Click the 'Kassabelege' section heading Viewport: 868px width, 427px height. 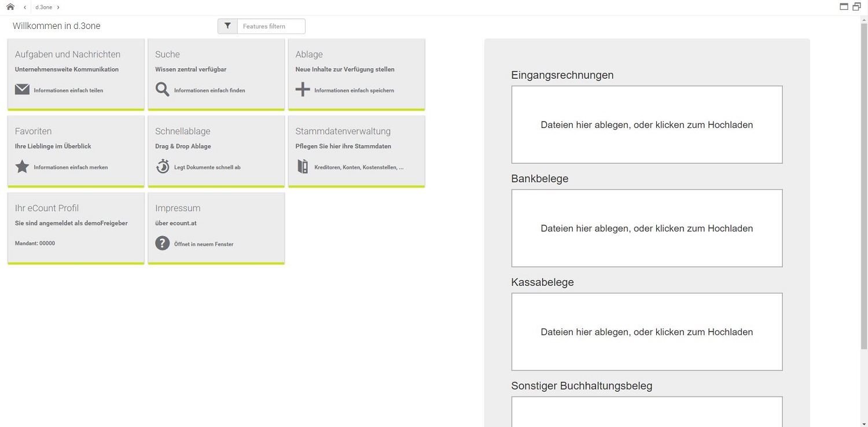(x=543, y=282)
